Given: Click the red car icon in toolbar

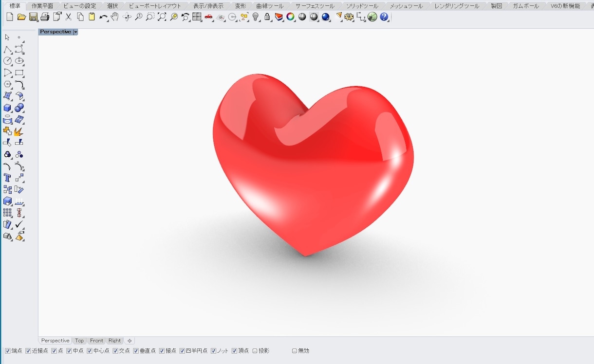Looking at the screenshot, I should click(x=209, y=17).
